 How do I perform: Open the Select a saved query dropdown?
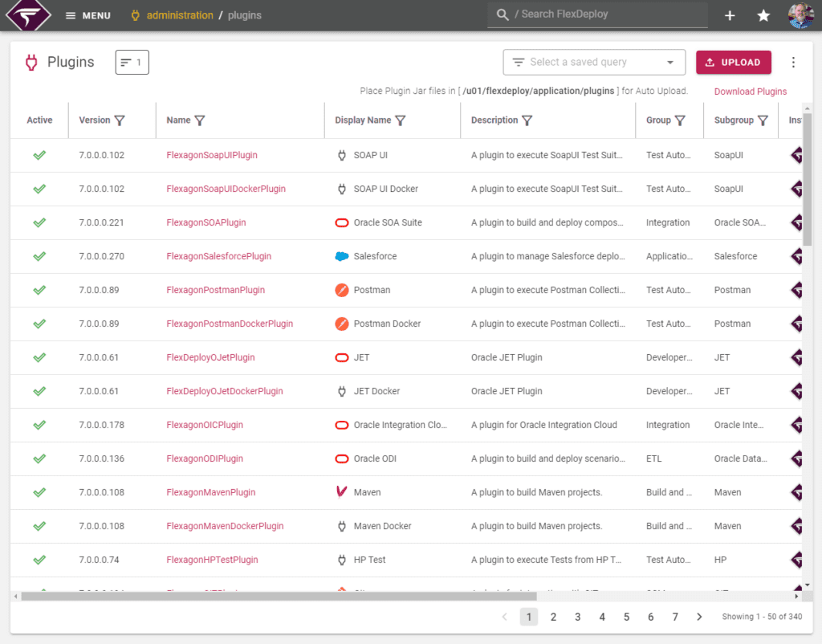pos(594,62)
